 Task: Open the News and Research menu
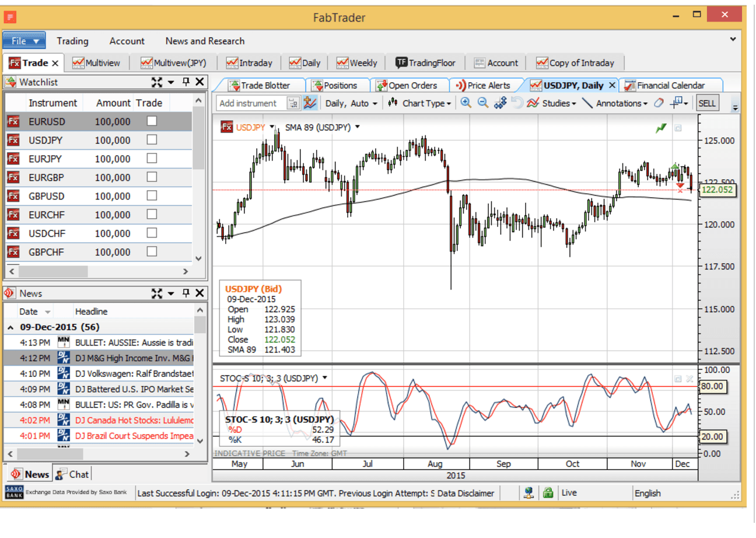click(205, 41)
